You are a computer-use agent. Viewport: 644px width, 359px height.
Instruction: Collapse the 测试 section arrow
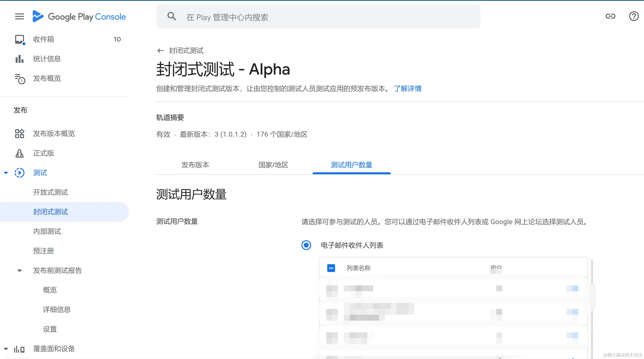click(x=6, y=173)
